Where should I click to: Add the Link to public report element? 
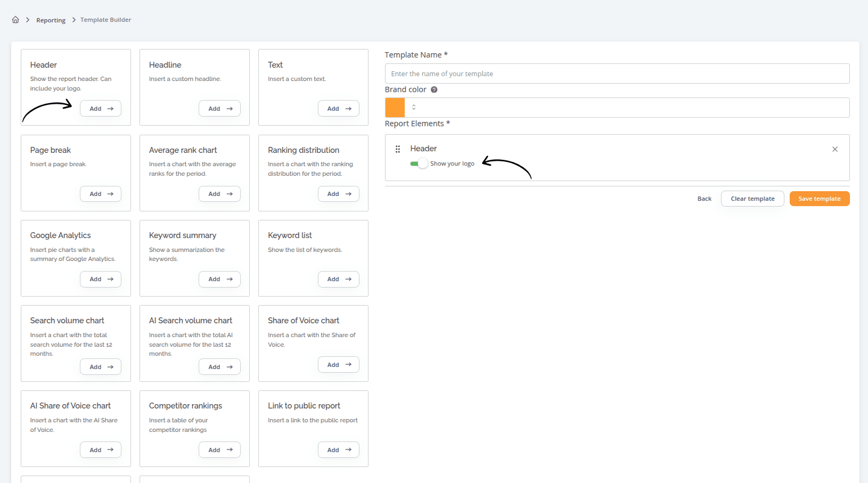click(339, 450)
